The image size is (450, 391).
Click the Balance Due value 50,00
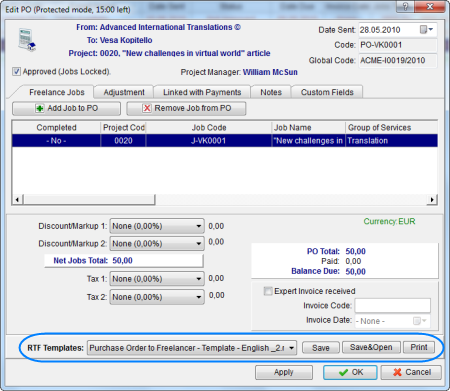[355, 271]
